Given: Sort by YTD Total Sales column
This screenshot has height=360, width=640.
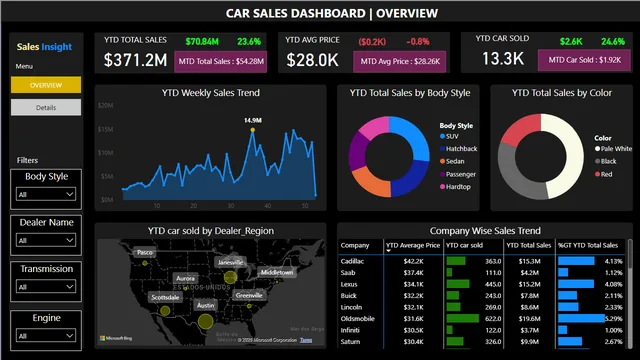Looking at the screenshot, I should (x=529, y=245).
